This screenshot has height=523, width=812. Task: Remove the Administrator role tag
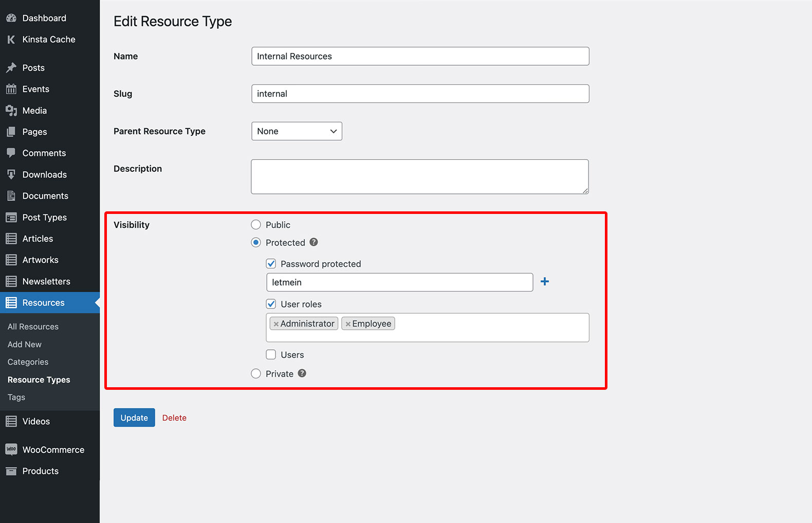(x=276, y=324)
